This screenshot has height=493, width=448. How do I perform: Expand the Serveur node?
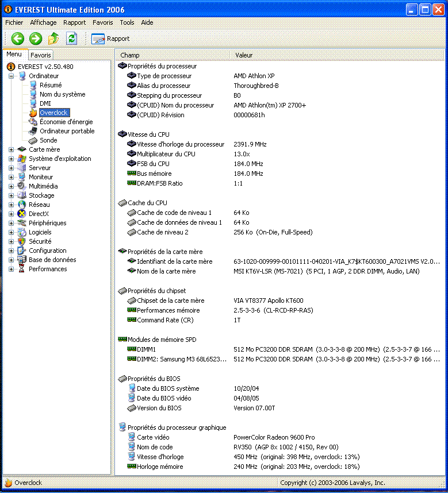(x=12, y=168)
